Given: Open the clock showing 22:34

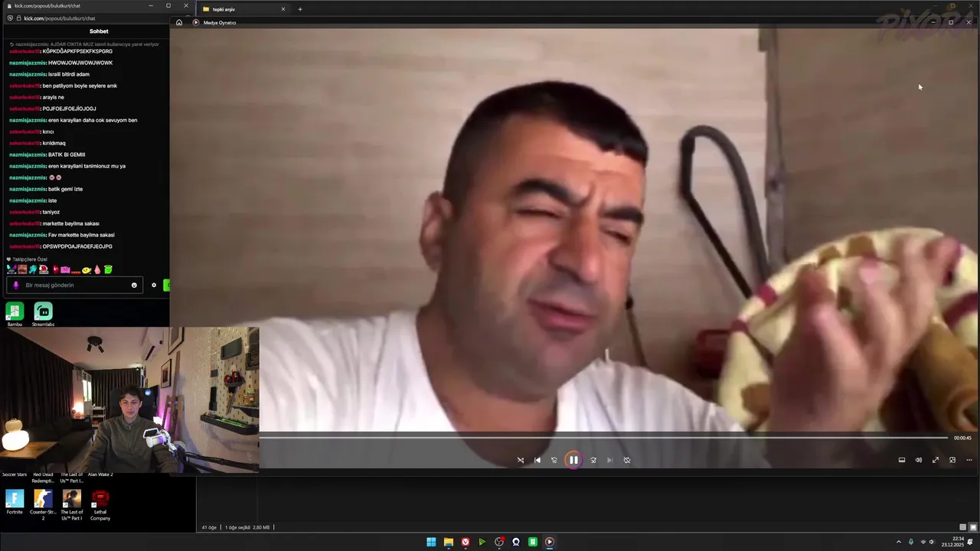Looking at the screenshot, I should [952, 542].
